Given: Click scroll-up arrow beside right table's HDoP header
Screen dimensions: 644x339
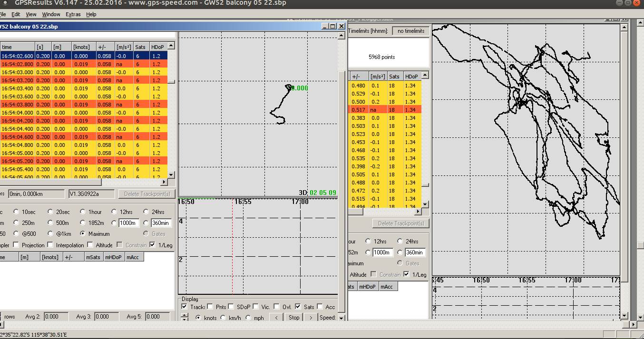Looking at the screenshot, I should coord(425,76).
